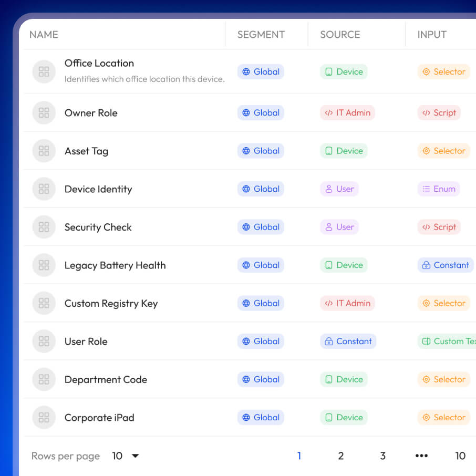This screenshot has width=476, height=476.
Task: Click the IT Admin source badge for Custom Registry Key
Action: 348,303
